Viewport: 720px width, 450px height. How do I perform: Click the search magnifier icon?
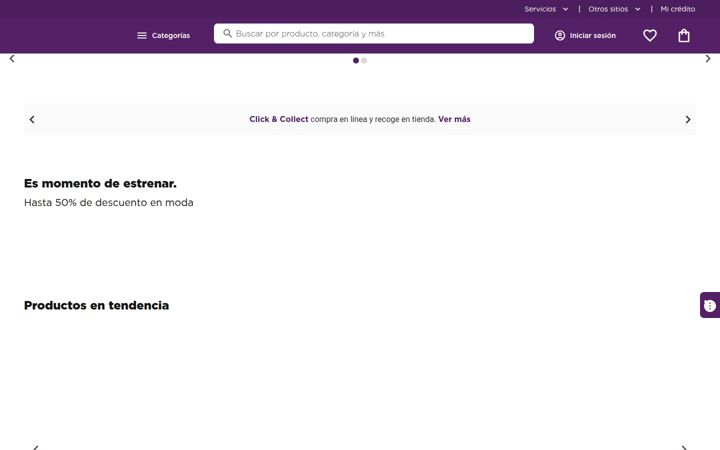pyautogui.click(x=227, y=33)
